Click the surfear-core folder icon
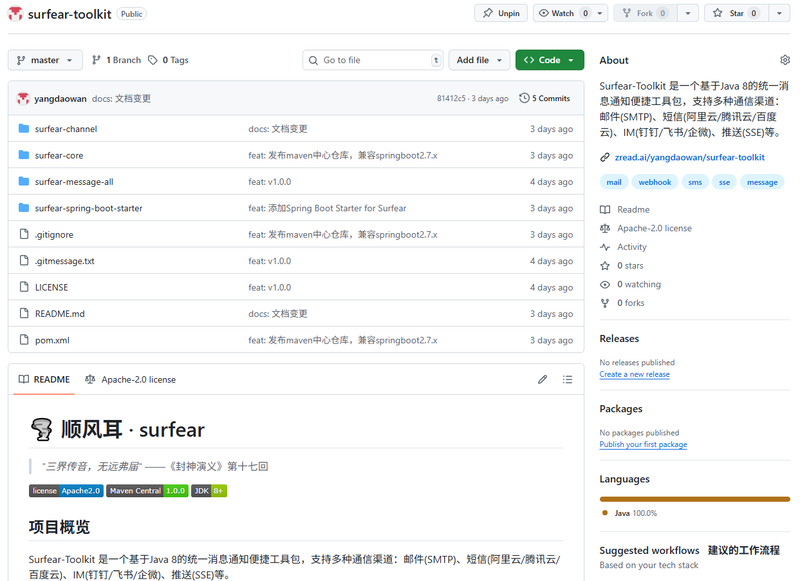 (23, 155)
